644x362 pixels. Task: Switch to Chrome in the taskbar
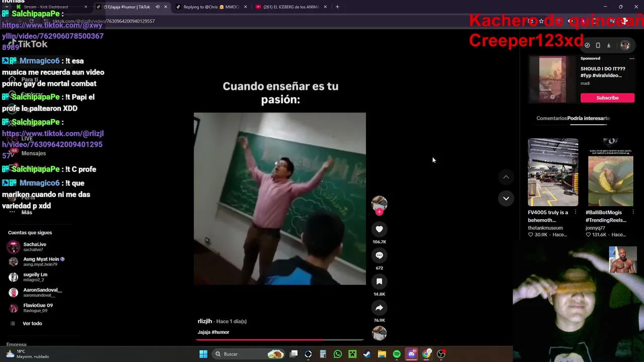click(426, 354)
